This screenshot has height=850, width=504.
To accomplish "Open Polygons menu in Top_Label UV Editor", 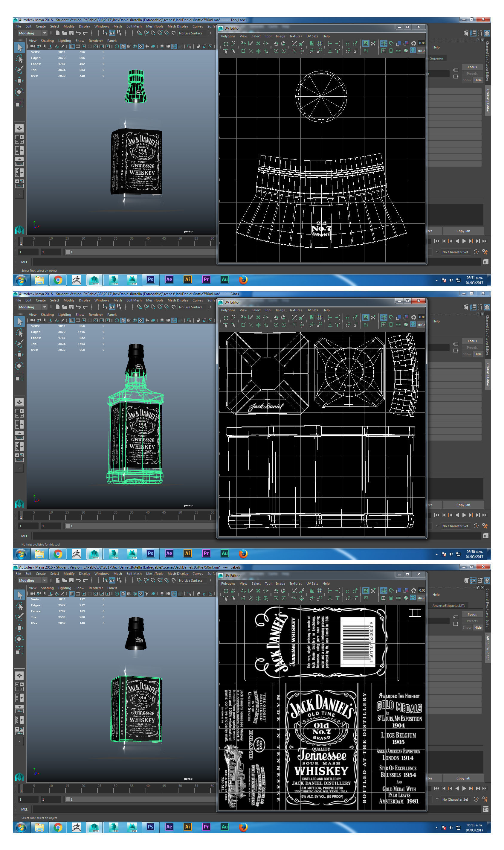I will pos(228,36).
